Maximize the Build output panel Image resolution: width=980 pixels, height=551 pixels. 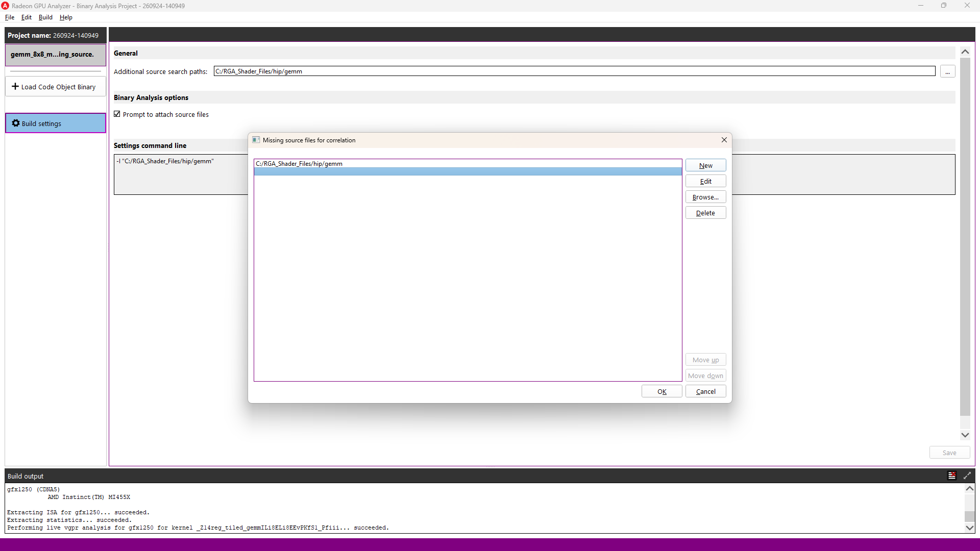coord(967,475)
